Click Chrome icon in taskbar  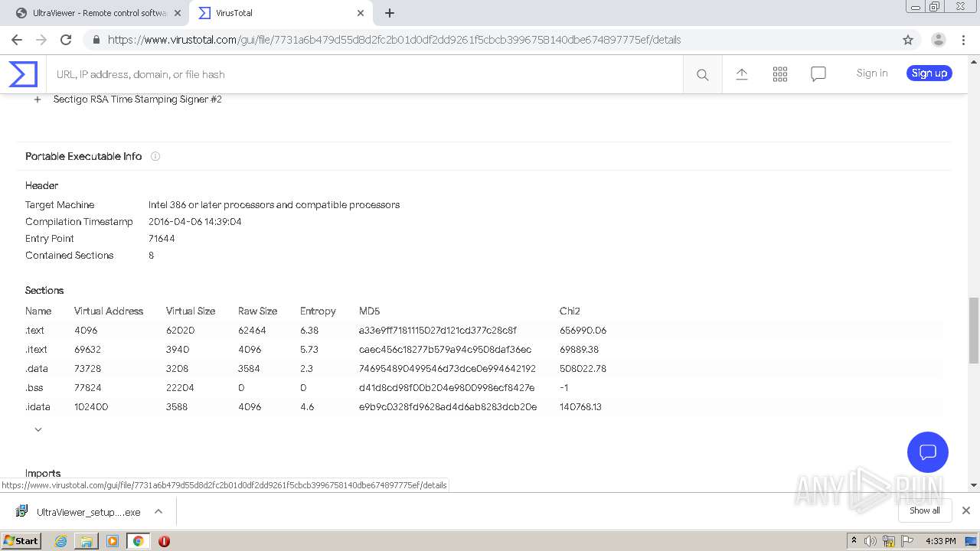[x=138, y=541]
